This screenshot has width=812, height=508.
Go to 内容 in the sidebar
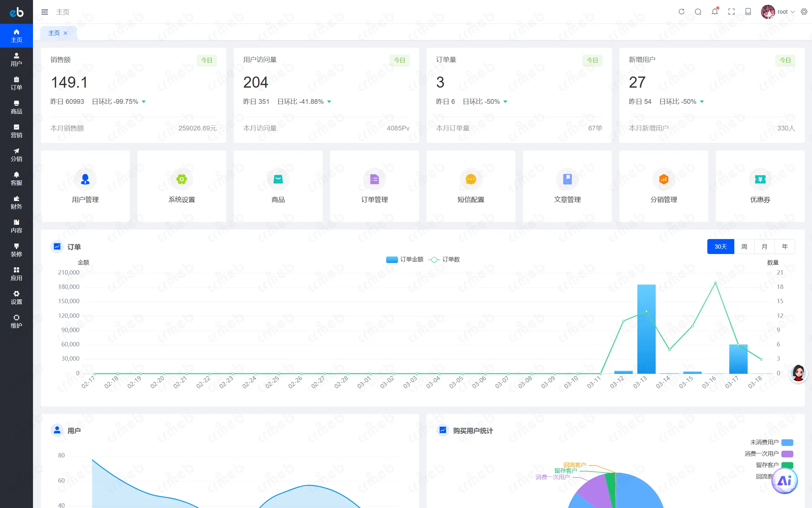(x=16, y=226)
